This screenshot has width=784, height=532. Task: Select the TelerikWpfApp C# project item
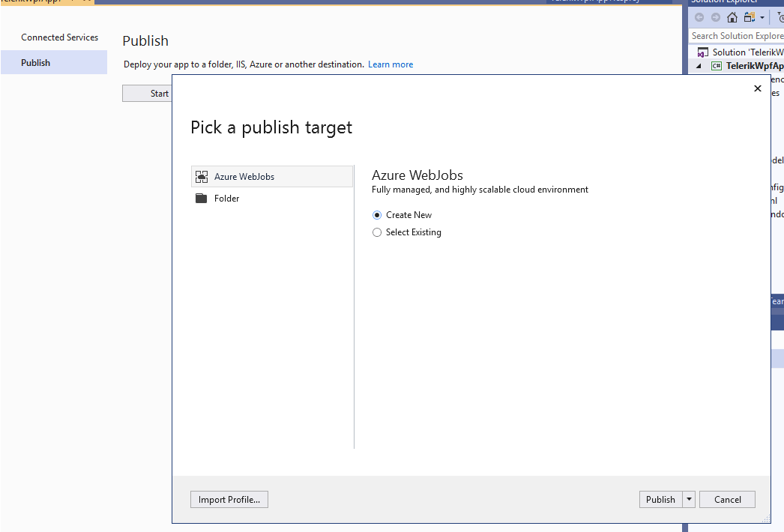747,66
